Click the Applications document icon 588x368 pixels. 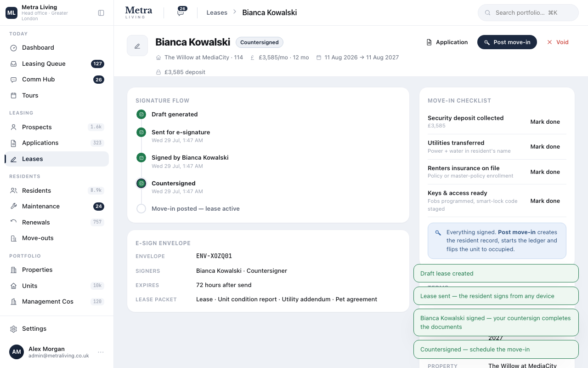coord(14,143)
